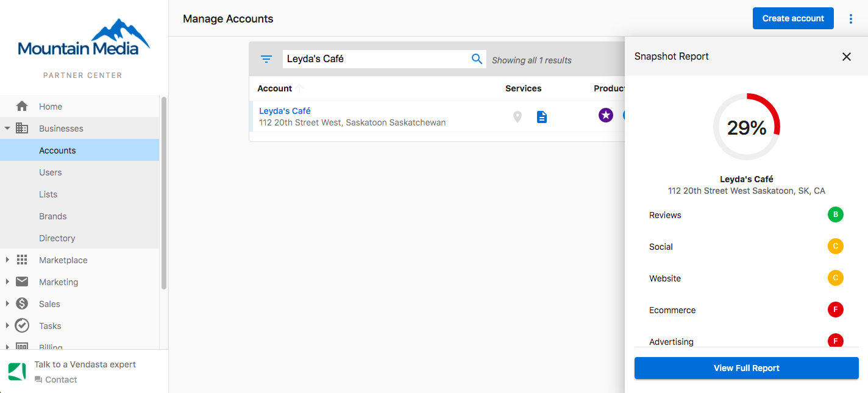The width and height of the screenshot is (868, 393).
Task: Expand the Tasks section arrow
Action: [7, 325]
